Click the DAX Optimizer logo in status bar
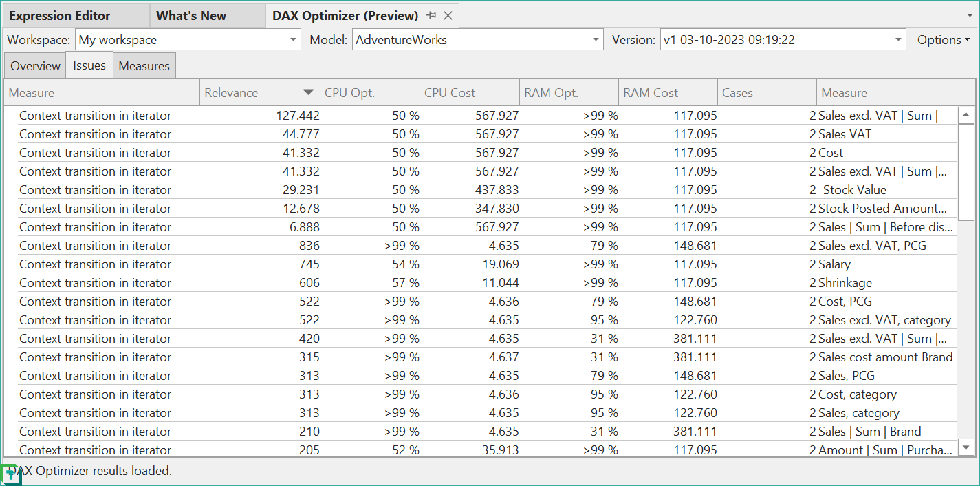The image size is (980, 486). [x=8, y=475]
